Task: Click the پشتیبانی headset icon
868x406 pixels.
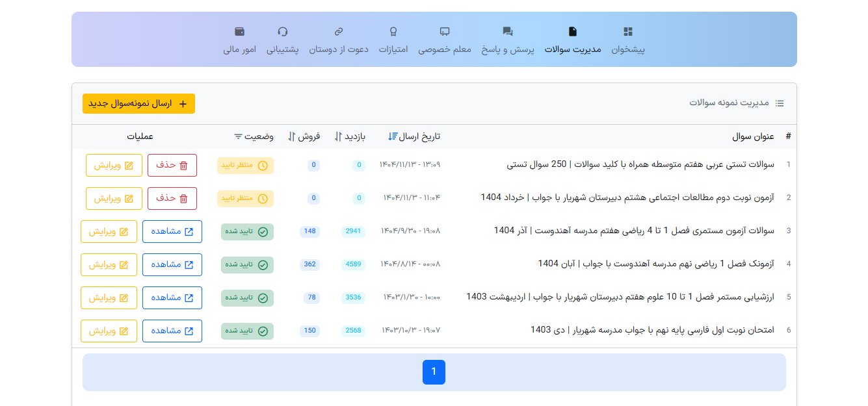Action: (x=282, y=31)
